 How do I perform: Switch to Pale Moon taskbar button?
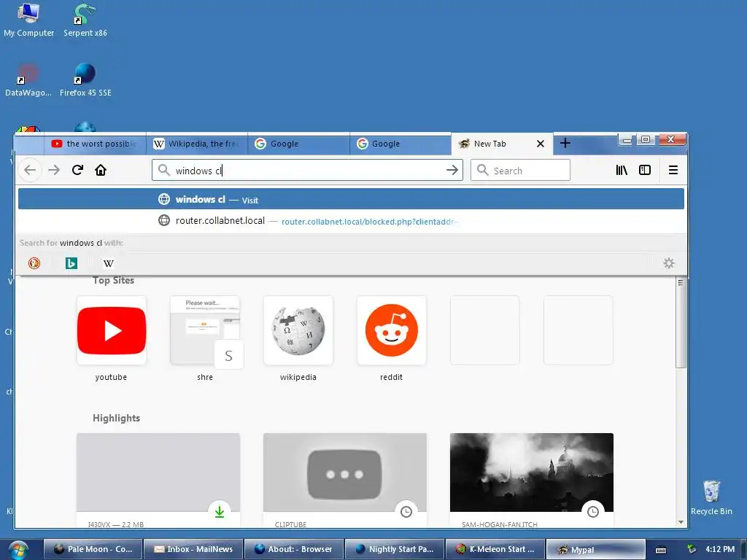(93, 549)
